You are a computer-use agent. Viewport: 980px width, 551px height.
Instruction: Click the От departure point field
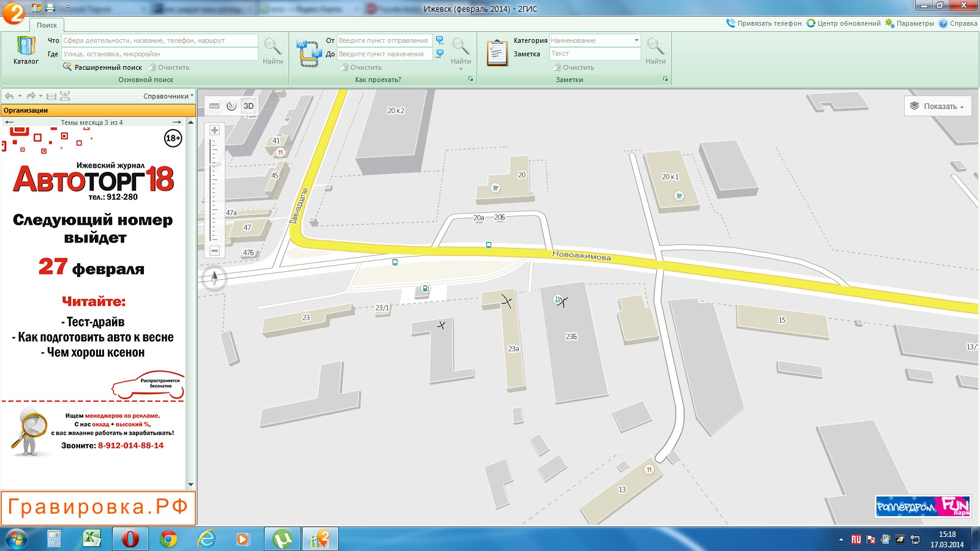pyautogui.click(x=385, y=40)
